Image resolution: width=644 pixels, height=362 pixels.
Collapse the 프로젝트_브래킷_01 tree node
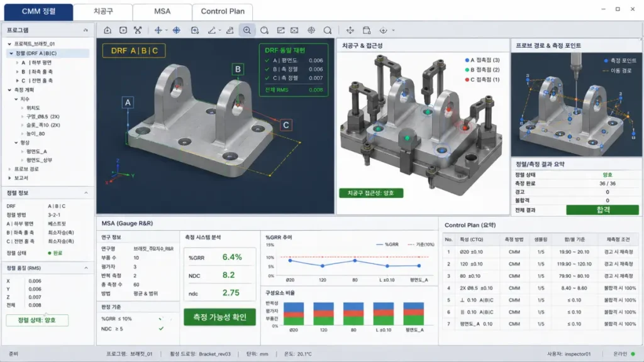click(x=9, y=44)
